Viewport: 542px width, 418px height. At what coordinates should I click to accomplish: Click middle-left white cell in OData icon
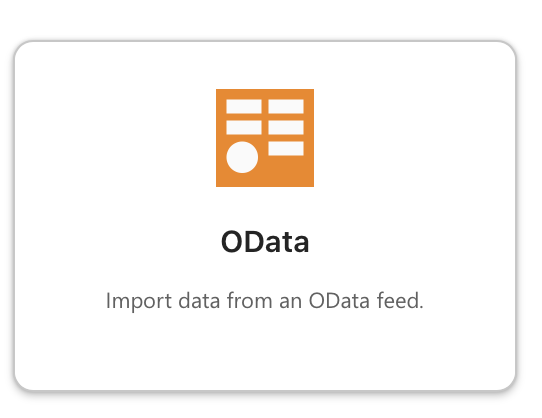coord(244,127)
